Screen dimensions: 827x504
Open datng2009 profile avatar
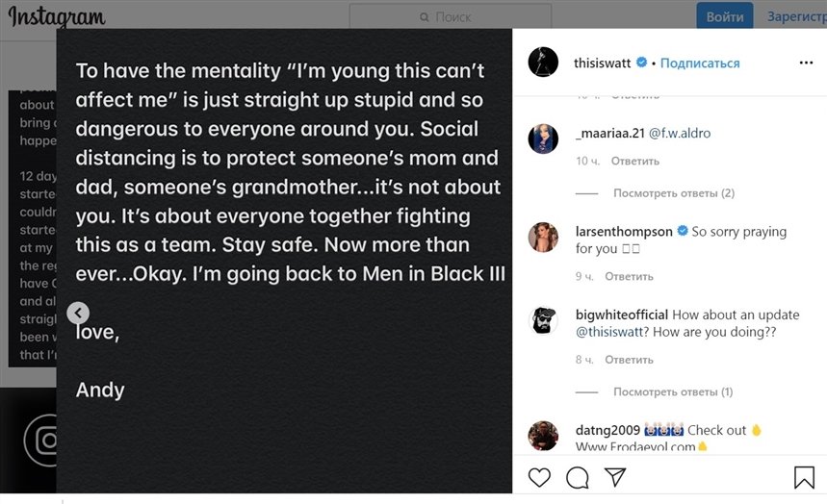tap(543, 435)
